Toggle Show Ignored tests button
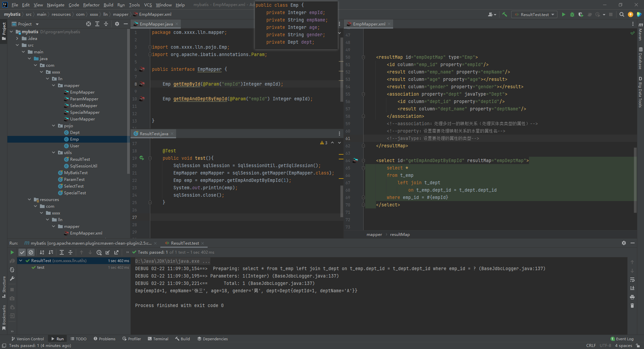644x349 pixels. pyautogui.click(x=31, y=252)
